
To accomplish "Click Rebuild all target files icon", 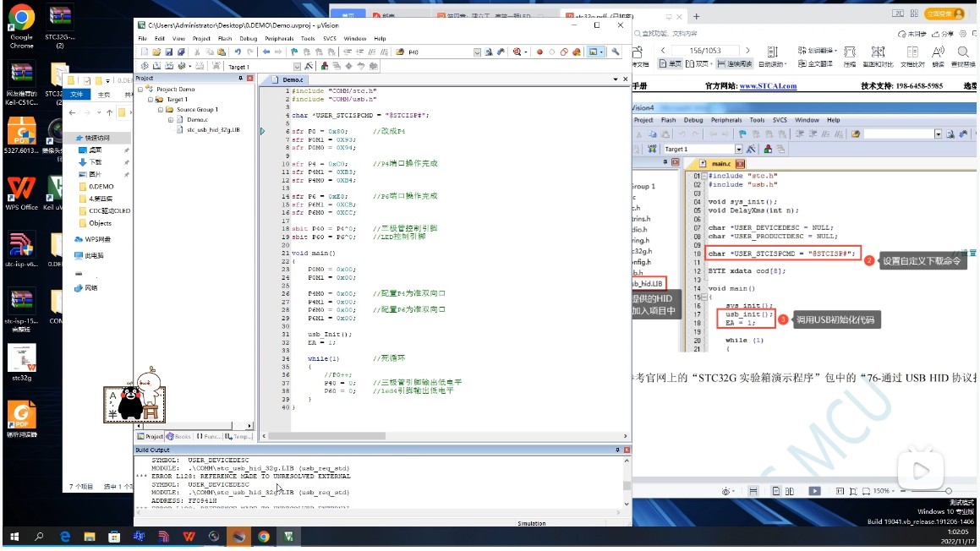I will pos(169,66).
